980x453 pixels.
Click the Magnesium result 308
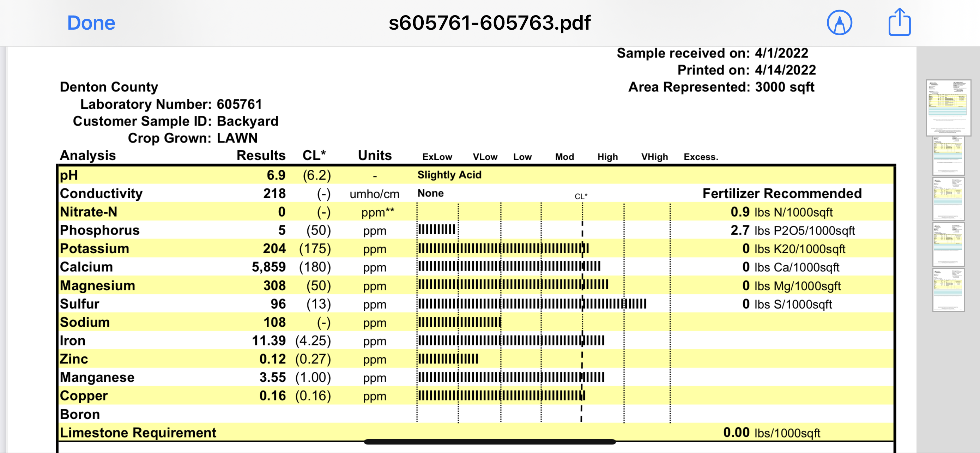pos(274,286)
